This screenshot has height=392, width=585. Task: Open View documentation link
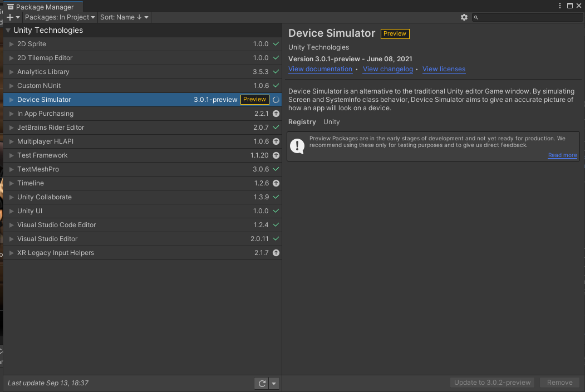coord(320,69)
